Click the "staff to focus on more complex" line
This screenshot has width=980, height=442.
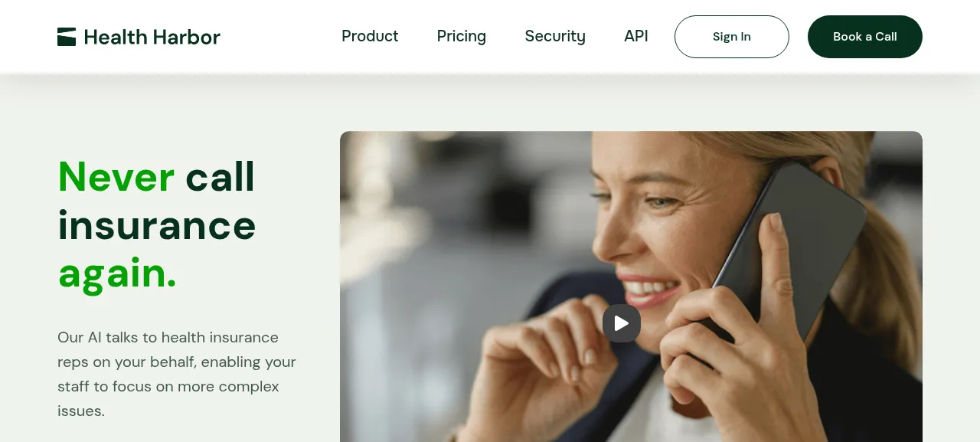coord(168,386)
